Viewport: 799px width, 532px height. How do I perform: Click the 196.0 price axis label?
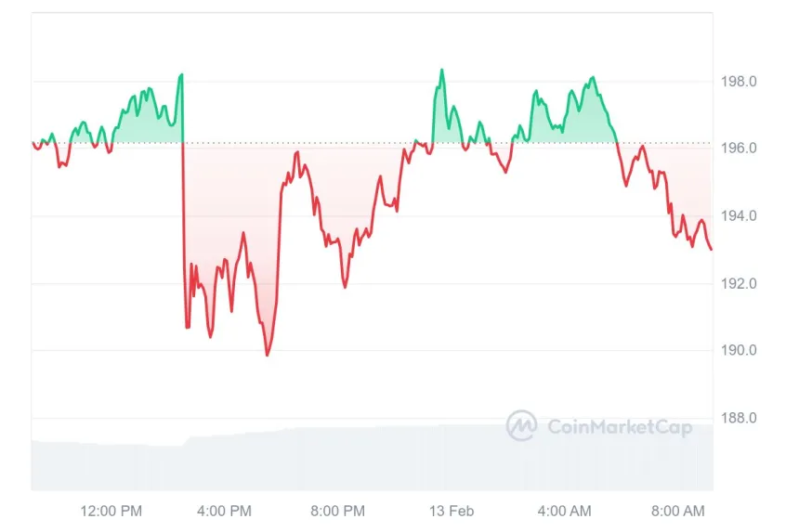tap(740, 149)
